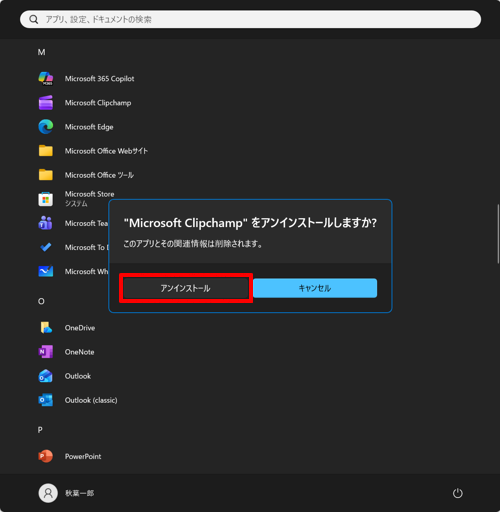The image size is (500, 512).
Task: Click the app search input field
Action: coord(250,19)
